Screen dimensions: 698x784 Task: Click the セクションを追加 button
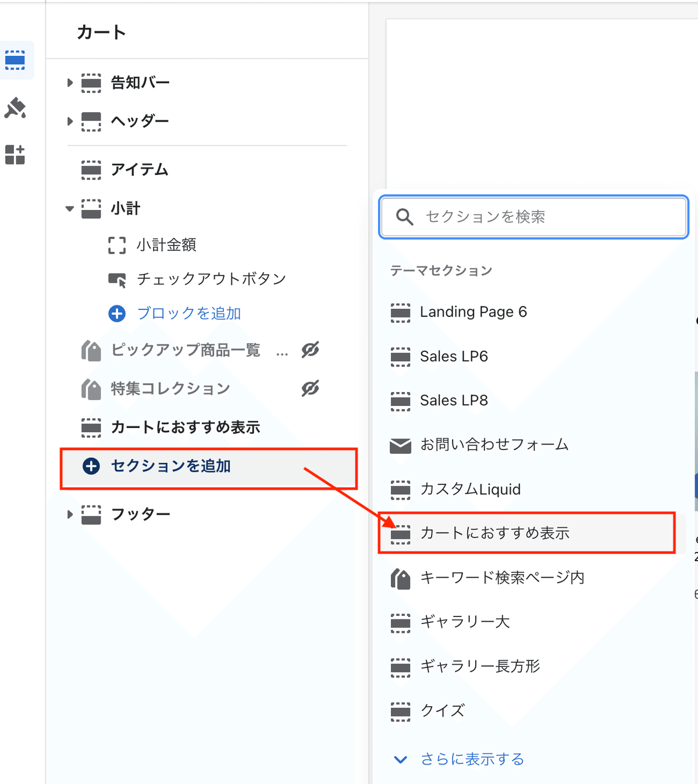(x=208, y=466)
